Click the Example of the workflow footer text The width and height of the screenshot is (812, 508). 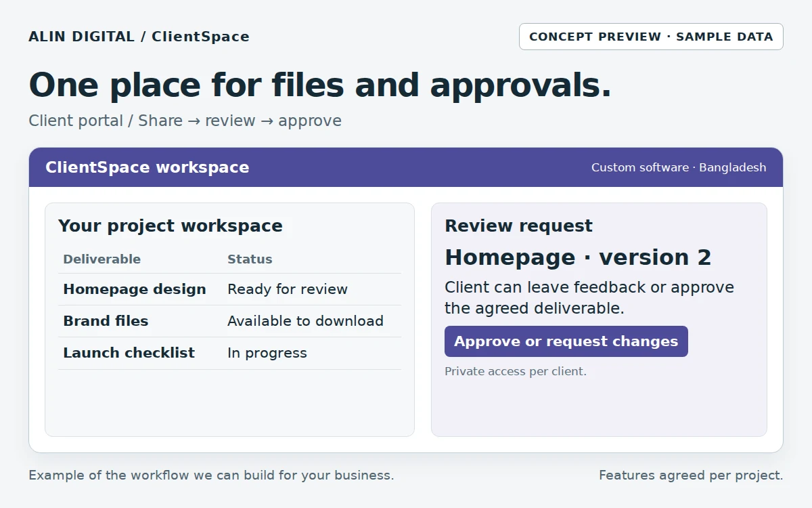(x=211, y=475)
